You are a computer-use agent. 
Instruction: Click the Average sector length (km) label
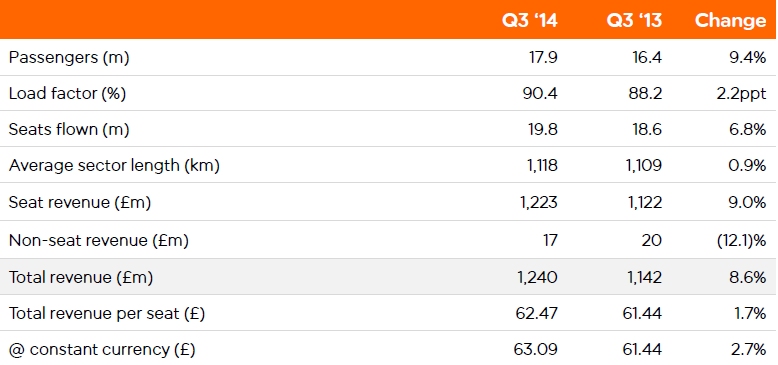(114, 166)
